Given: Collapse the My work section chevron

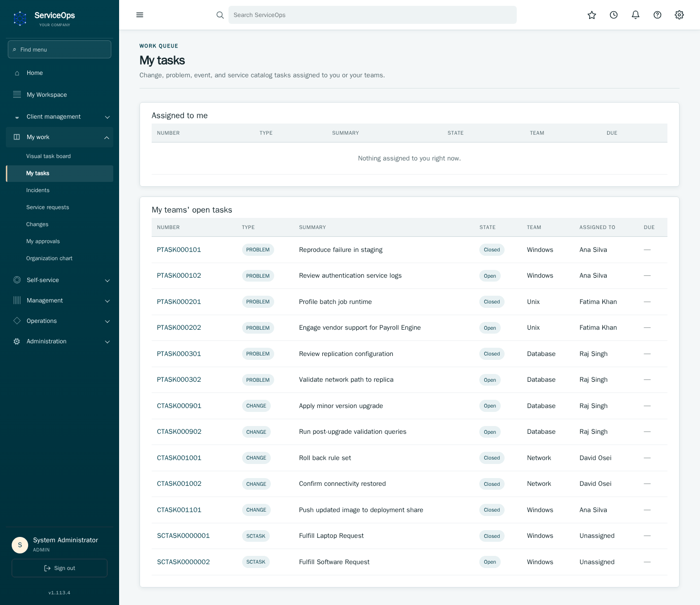Looking at the screenshot, I should click(107, 138).
